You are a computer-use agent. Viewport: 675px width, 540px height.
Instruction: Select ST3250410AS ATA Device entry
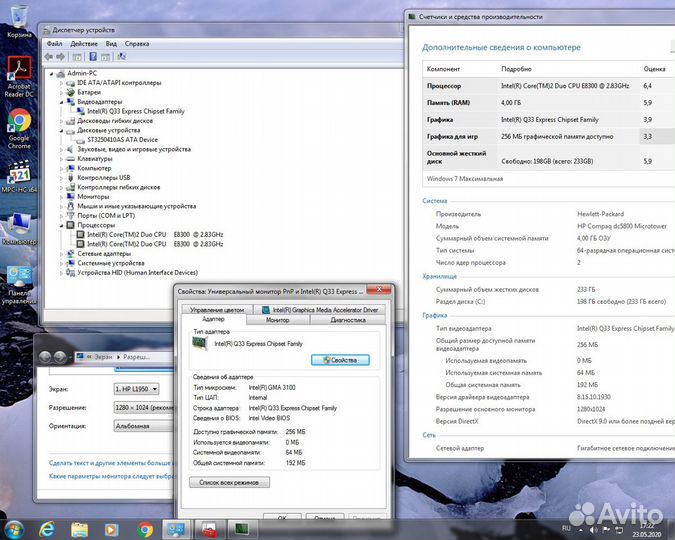[x=122, y=140]
